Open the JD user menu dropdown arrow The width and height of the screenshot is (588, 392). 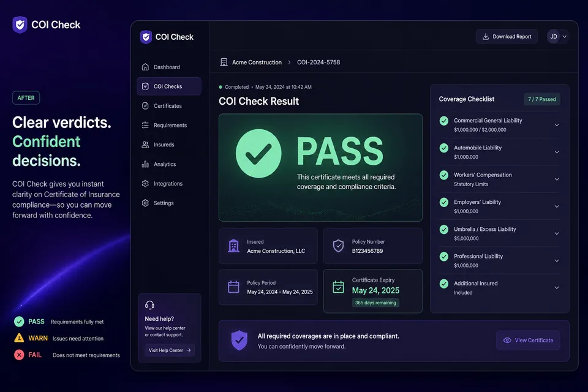pyautogui.click(x=564, y=36)
